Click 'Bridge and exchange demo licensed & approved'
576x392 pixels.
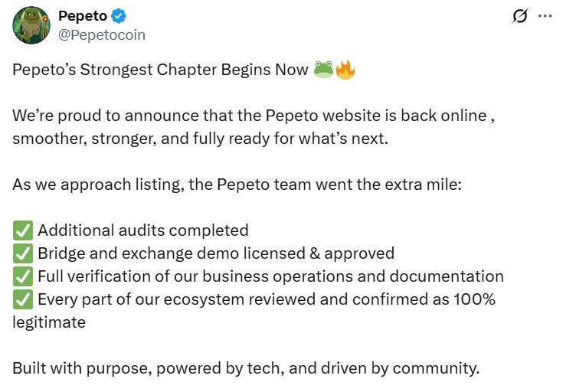pyautogui.click(x=216, y=253)
